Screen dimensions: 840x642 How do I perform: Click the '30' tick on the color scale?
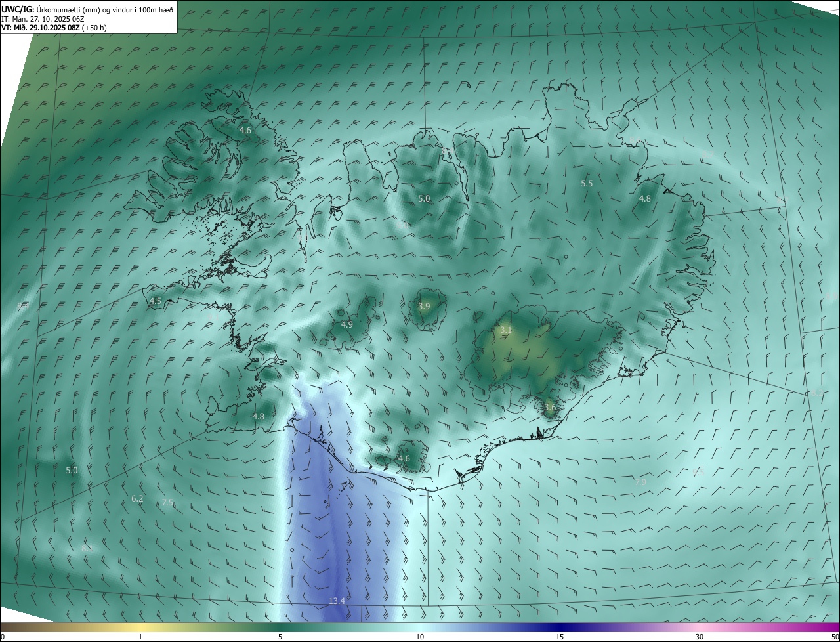coord(700,637)
